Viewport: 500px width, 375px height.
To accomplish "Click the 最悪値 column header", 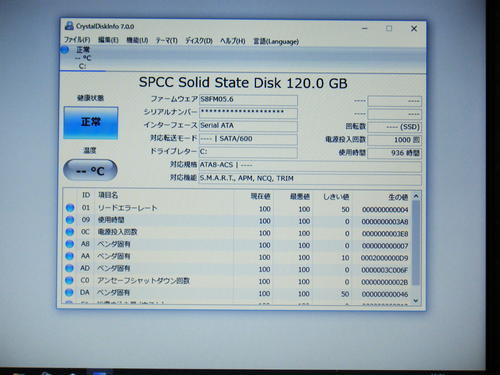I will pyautogui.click(x=300, y=197).
